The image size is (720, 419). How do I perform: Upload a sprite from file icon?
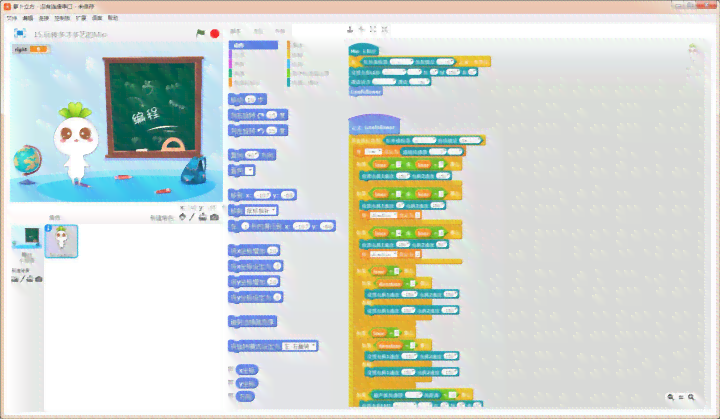pyautogui.click(x=202, y=217)
